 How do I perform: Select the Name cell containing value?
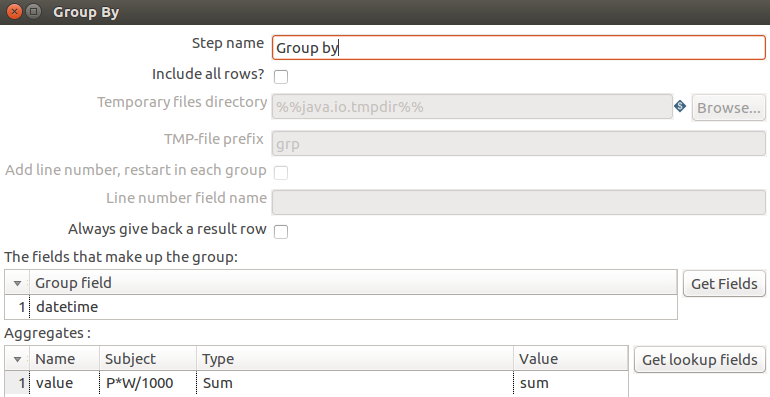coord(65,383)
